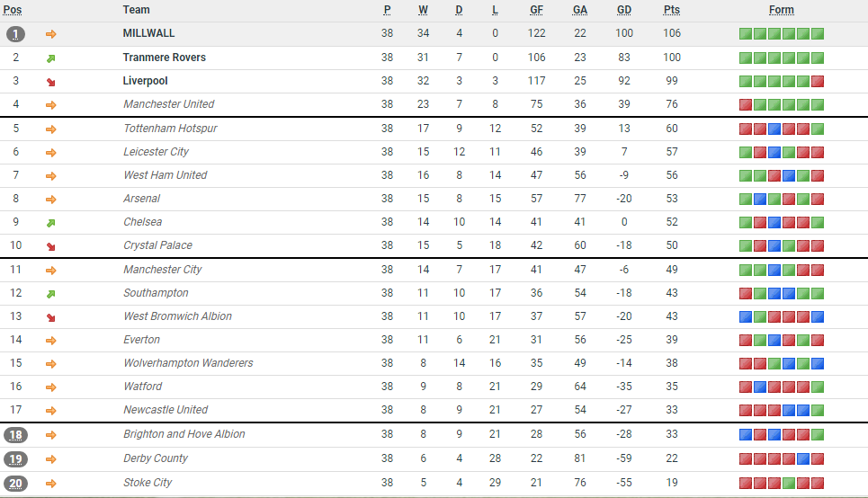
Task: Click the Pos column header
Action: click(13, 10)
